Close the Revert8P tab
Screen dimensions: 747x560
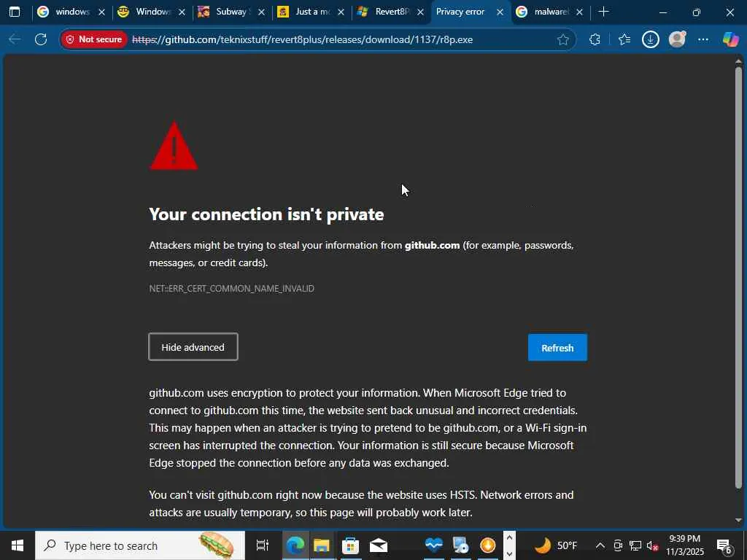[420, 12]
